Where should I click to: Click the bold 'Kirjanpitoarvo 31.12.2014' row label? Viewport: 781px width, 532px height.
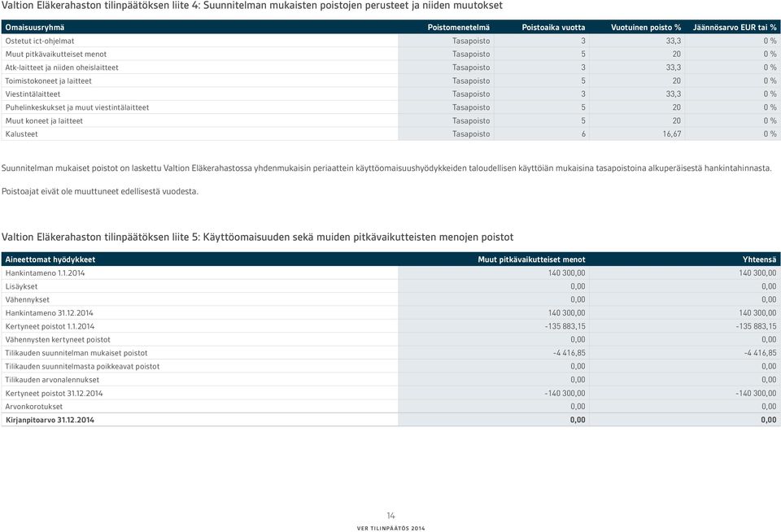click(50, 420)
